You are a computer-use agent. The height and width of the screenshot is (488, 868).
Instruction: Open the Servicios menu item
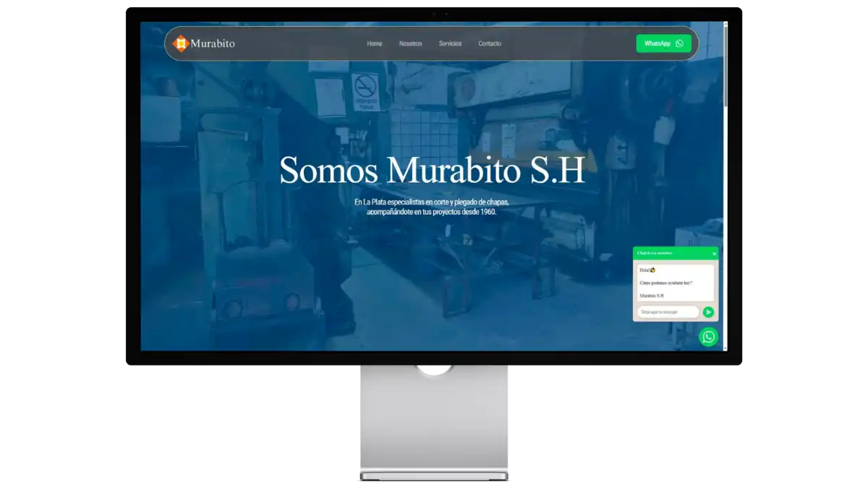pos(450,43)
